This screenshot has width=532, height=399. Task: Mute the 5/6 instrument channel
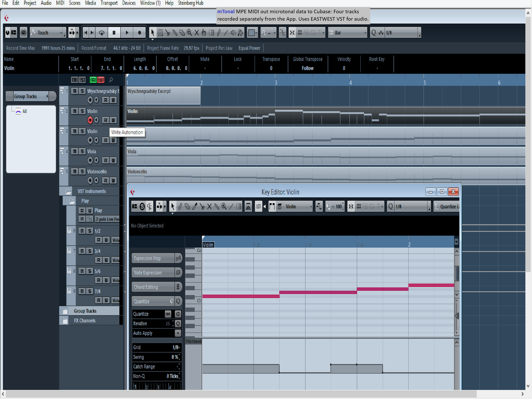click(x=82, y=271)
